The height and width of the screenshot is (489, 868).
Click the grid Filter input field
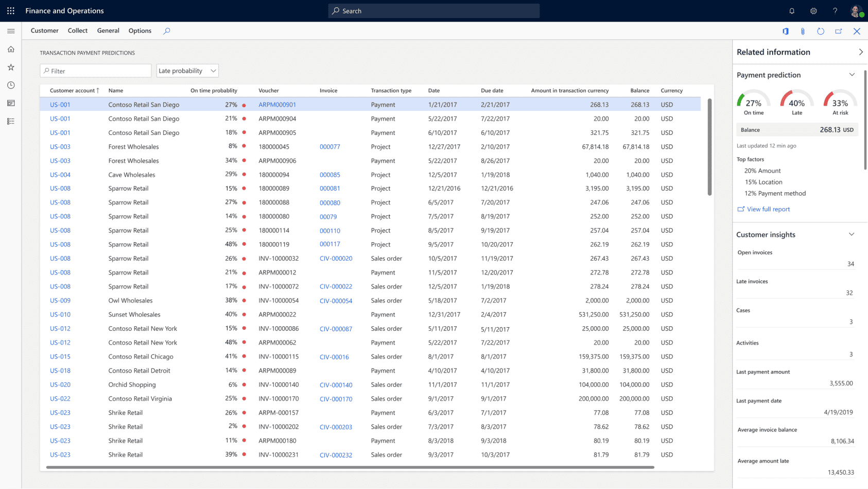[96, 71]
